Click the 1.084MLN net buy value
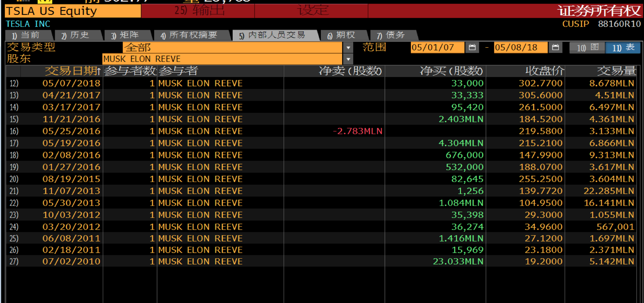The image size is (644, 303). click(x=461, y=203)
